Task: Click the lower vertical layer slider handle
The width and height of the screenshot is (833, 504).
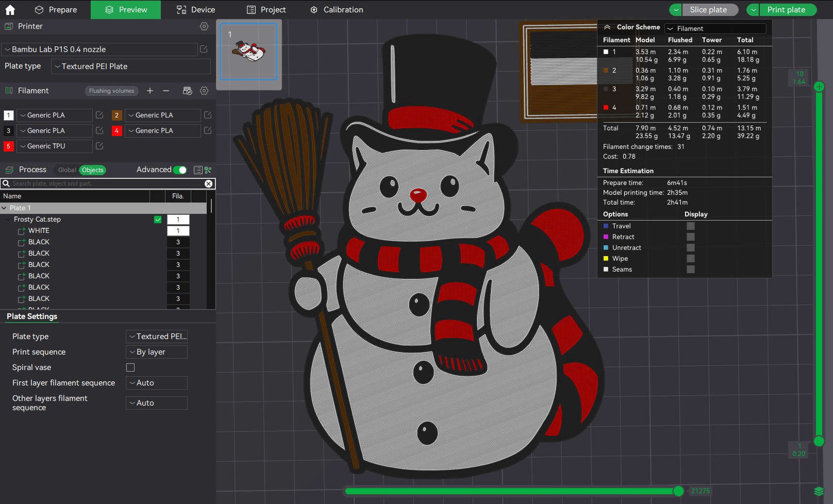Action: click(819, 441)
